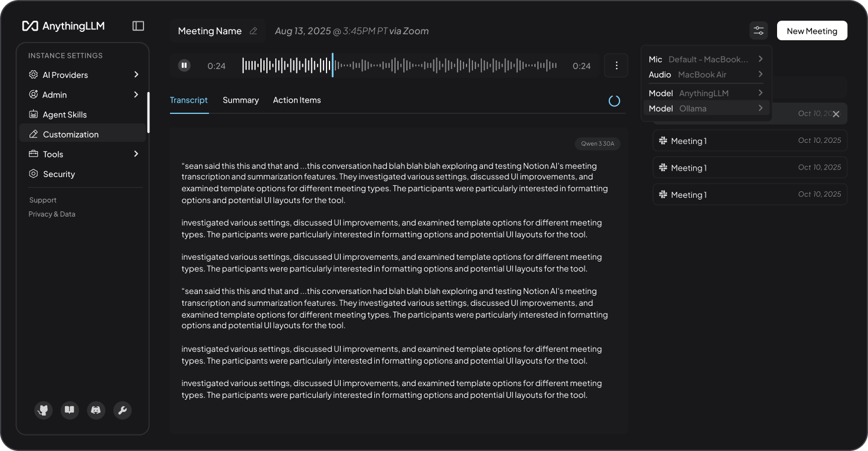Toggle the audio settings sliders icon
Viewport: 868px width, 451px height.
tap(759, 31)
